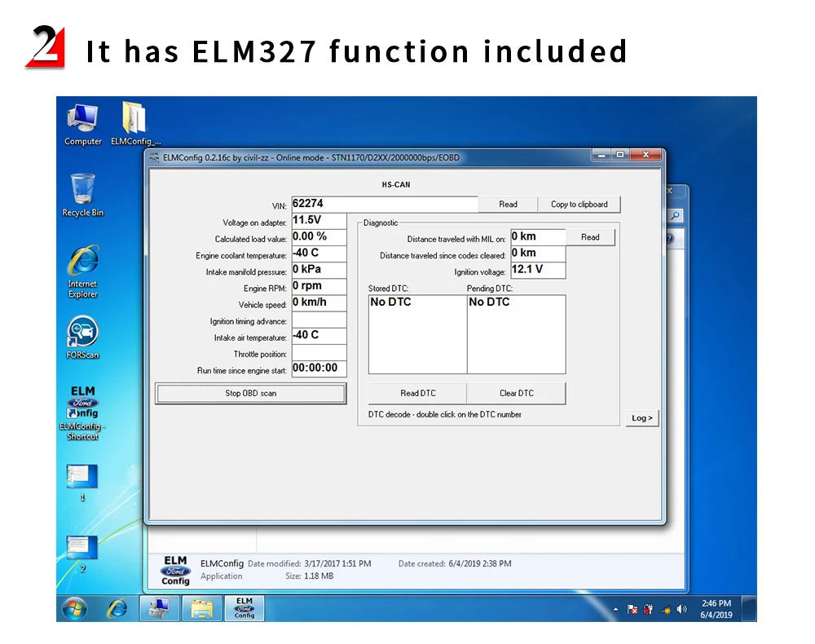Click Run time since engine start field

coord(319,368)
